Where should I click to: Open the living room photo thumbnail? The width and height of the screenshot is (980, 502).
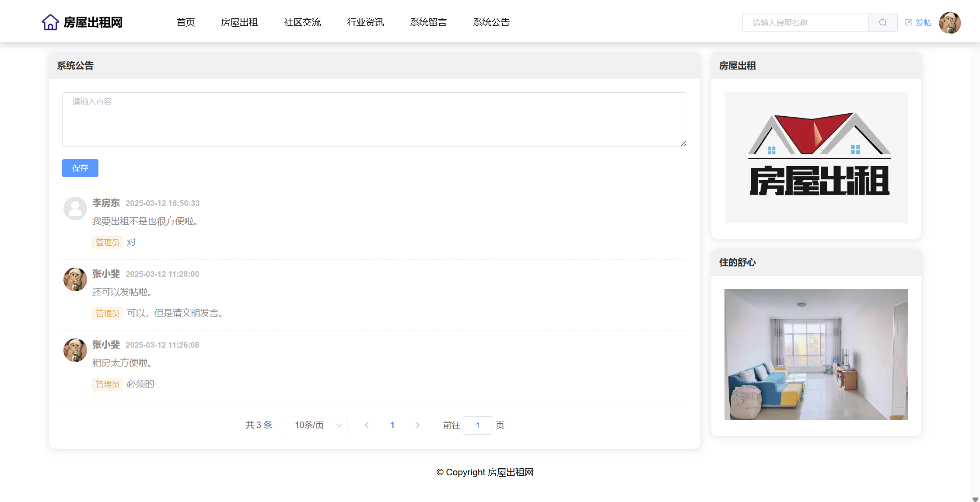tap(816, 354)
